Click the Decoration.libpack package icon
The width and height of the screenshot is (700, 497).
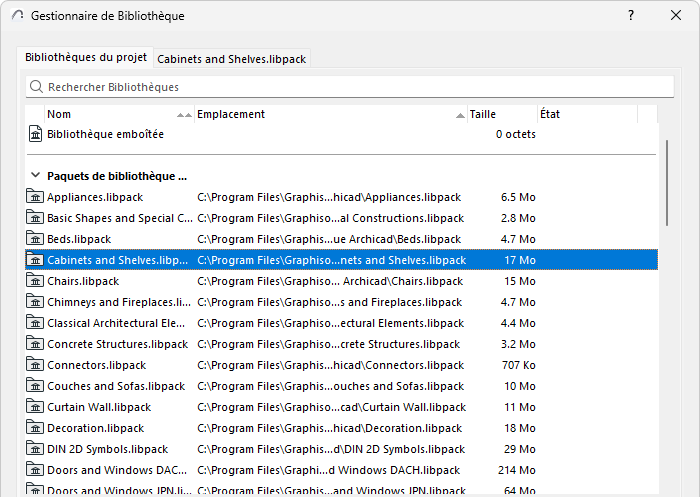pyautogui.click(x=35, y=427)
